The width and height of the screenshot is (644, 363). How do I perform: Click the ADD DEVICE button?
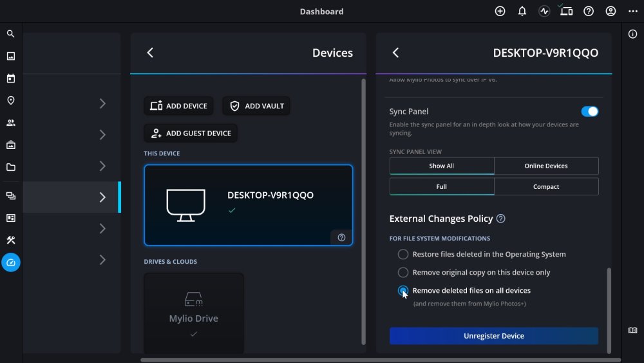(x=178, y=106)
